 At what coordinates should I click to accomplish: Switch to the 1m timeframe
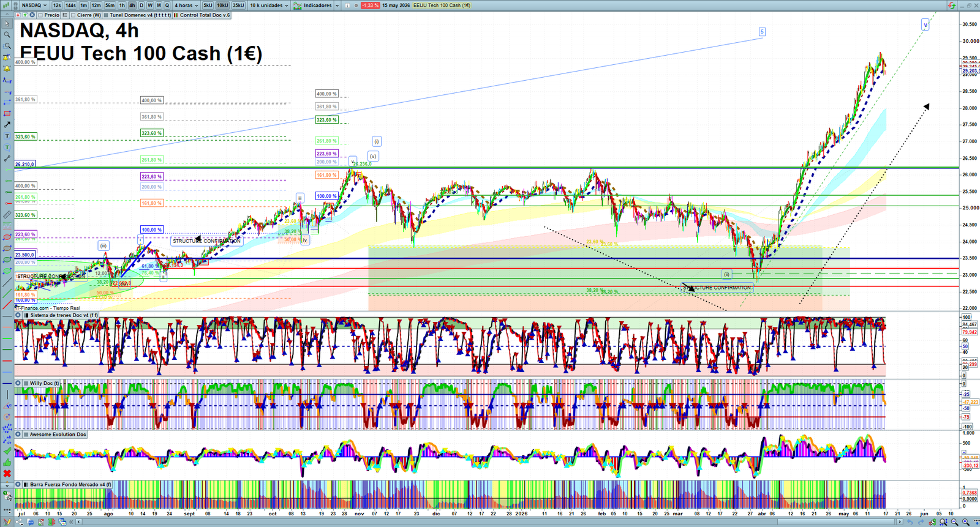[83, 5]
